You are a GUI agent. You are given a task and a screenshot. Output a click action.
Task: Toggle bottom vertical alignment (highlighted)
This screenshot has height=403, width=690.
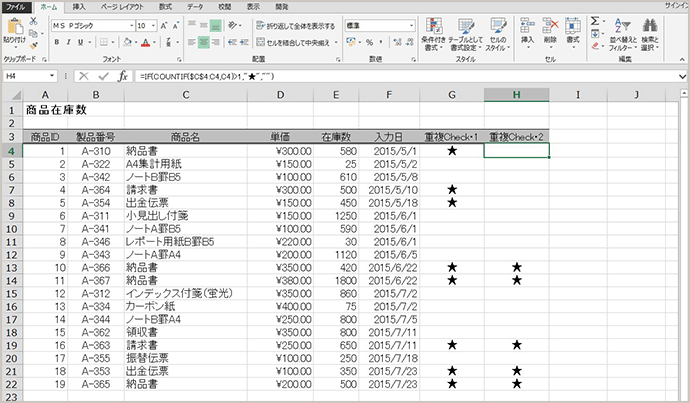pos(216,26)
